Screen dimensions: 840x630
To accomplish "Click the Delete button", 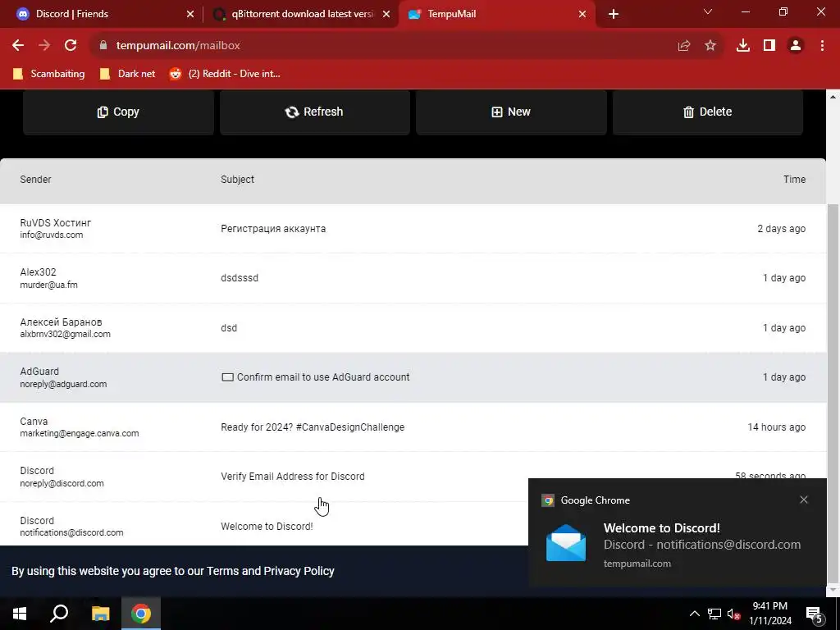I will [x=708, y=112].
